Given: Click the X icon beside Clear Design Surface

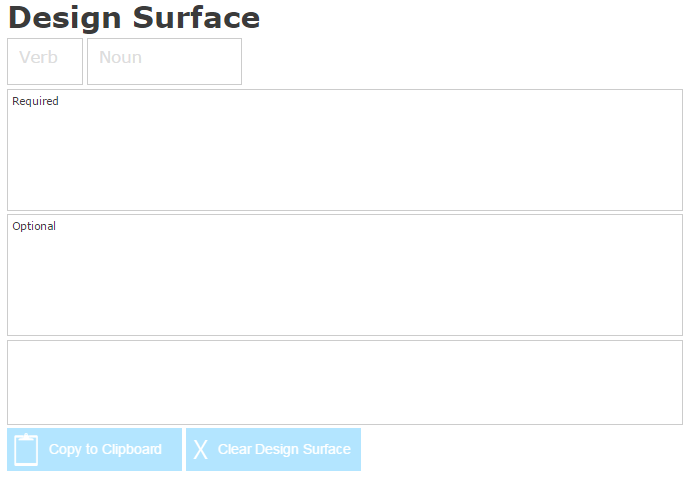Looking at the screenshot, I should pyautogui.click(x=201, y=449).
